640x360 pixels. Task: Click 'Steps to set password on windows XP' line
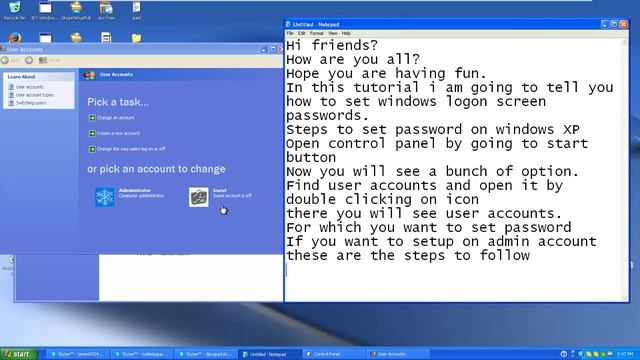433,129
